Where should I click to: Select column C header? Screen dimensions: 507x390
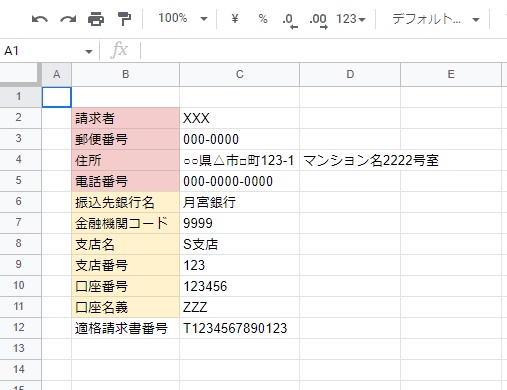[239, 74]
